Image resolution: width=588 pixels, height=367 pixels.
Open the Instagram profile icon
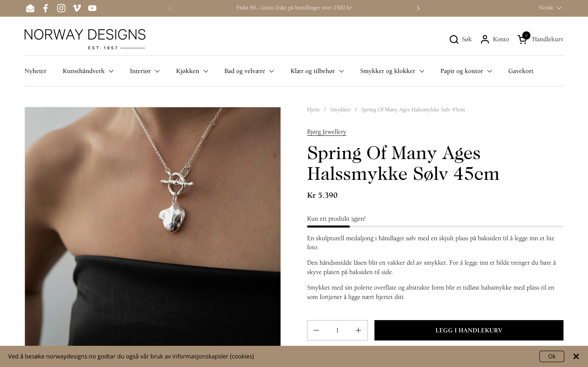point(61,8)
